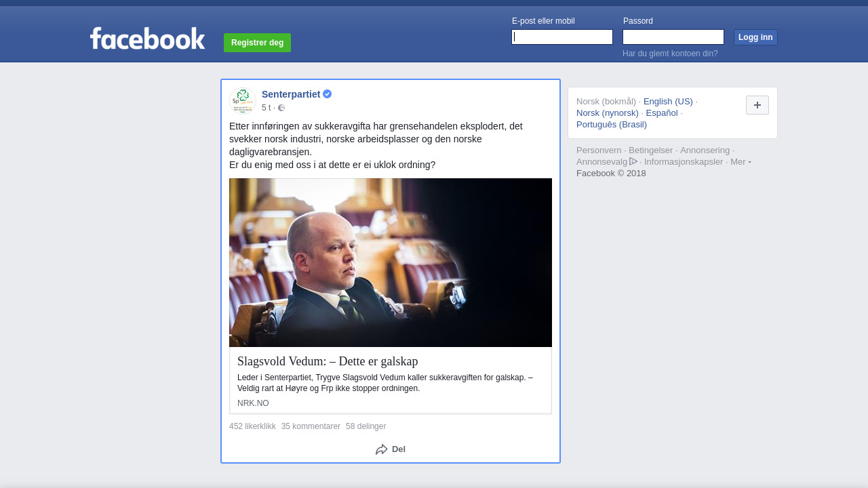
Task: Click the article description about Trygve Slagsvold Vedum
Action: (385, 383)
